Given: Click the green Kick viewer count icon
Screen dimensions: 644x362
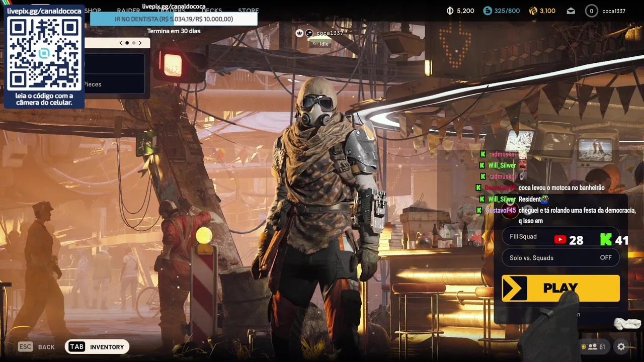Looking at the screenshot, I should coord(606,239).
